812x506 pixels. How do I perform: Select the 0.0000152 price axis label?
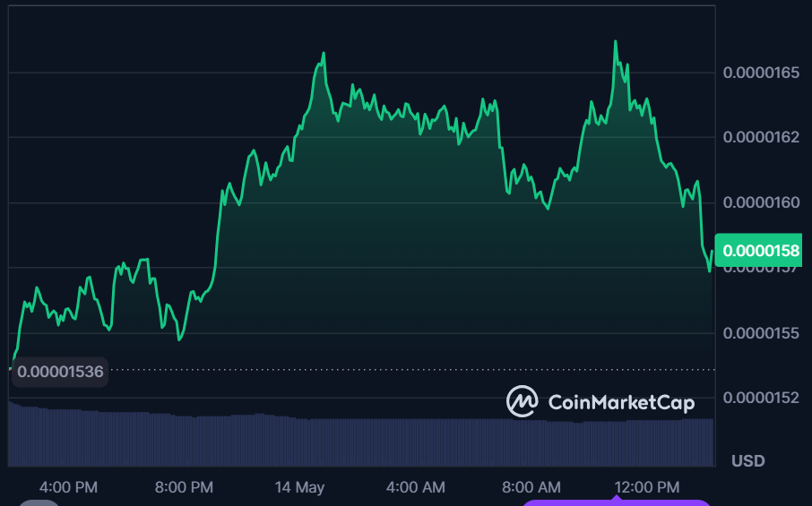(761, 398)
